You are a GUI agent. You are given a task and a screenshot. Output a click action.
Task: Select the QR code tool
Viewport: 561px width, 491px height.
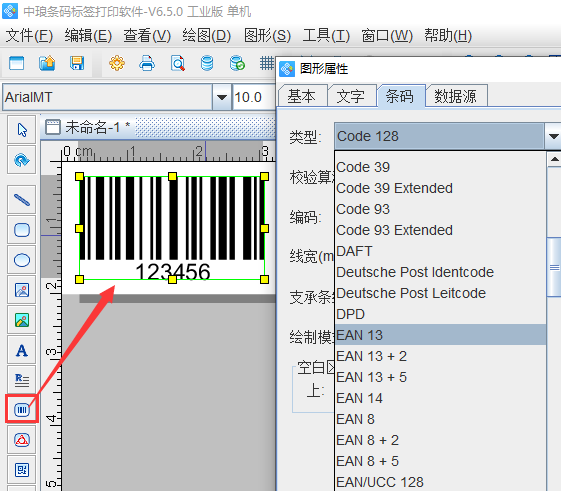coord(22,470)
